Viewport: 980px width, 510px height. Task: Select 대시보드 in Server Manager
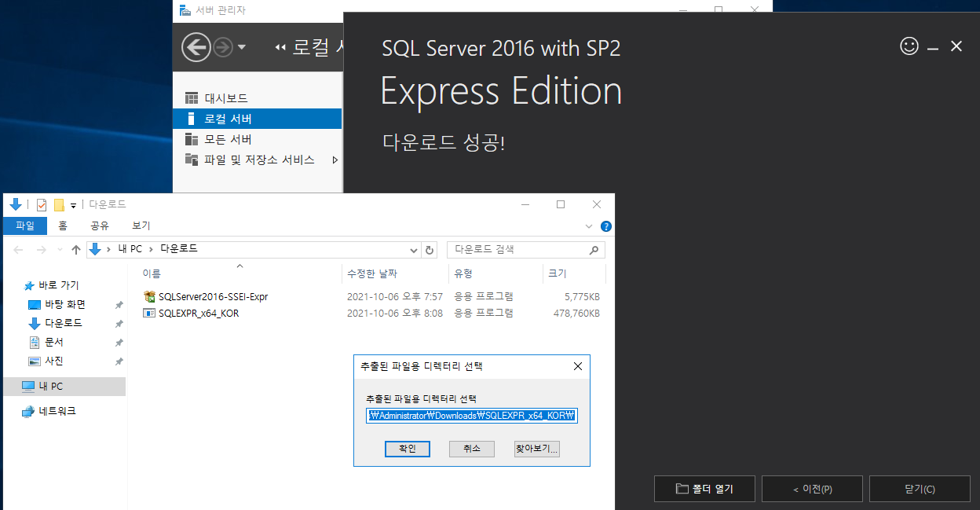[x=226, y=98]
